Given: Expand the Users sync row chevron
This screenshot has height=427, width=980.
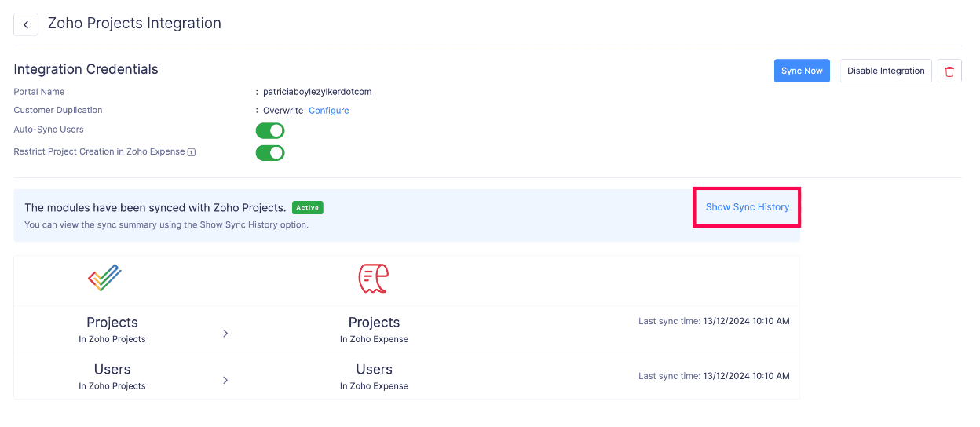Looking at the screenshot, I should (225, 380).
